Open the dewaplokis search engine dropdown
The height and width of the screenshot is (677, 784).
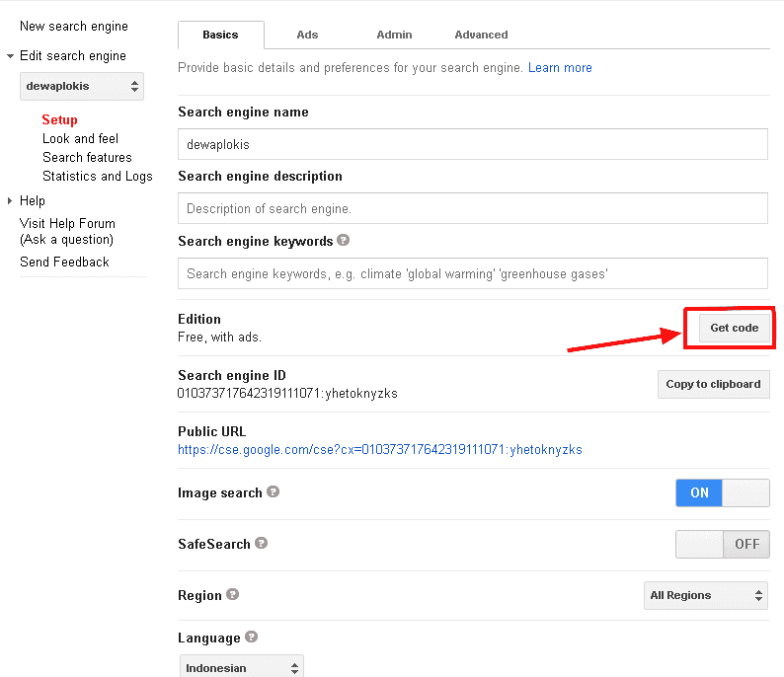(x=82, y=87)
